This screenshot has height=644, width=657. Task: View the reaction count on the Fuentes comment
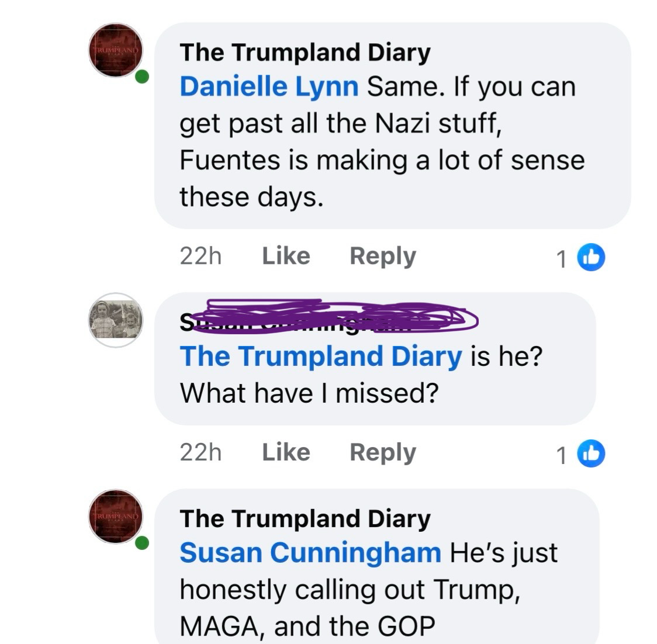pos(561,258)
